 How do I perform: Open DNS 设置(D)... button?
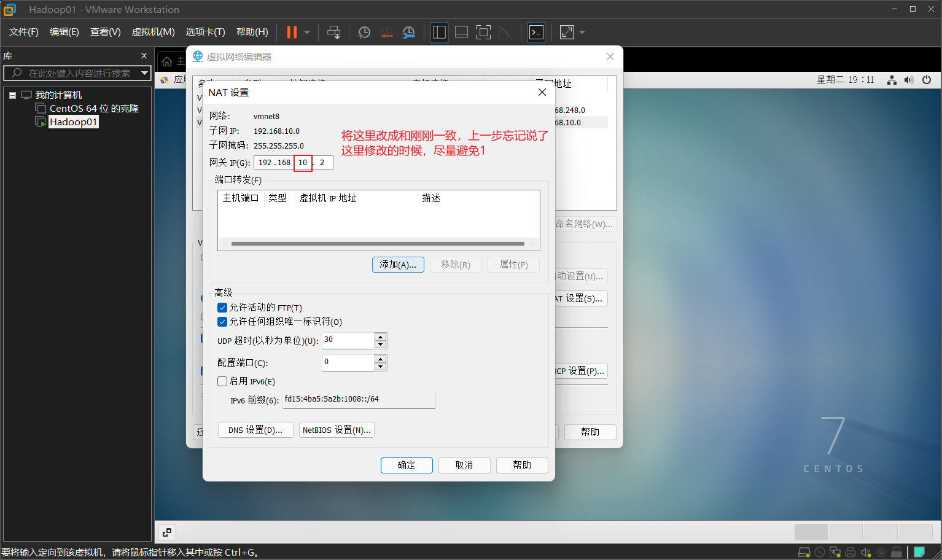tap(255, 430)
